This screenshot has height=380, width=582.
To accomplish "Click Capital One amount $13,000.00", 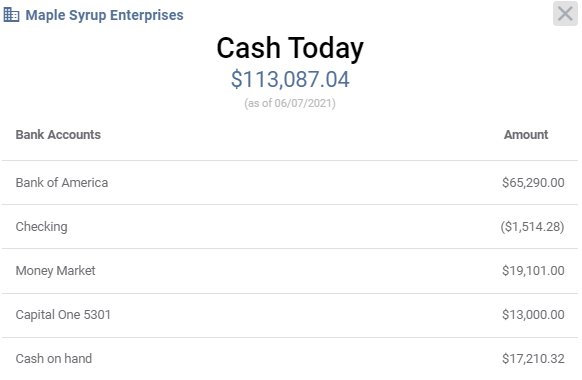I will coord(533,315).
